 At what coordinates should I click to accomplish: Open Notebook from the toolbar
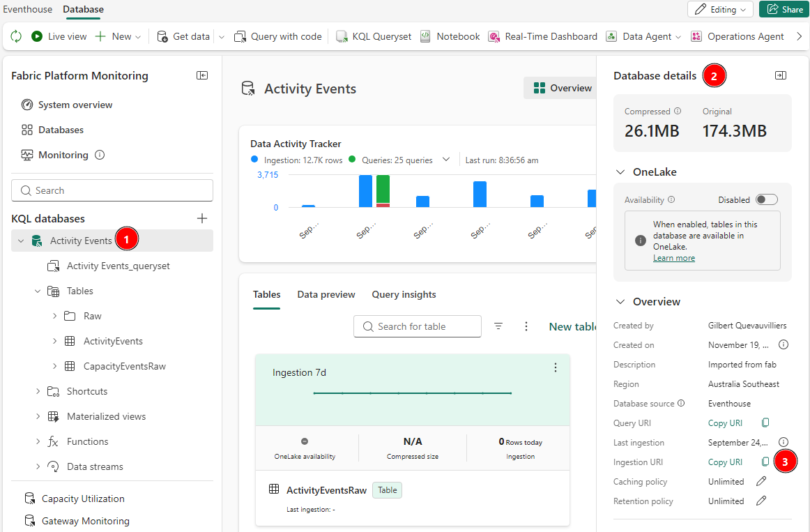(450, 36)
